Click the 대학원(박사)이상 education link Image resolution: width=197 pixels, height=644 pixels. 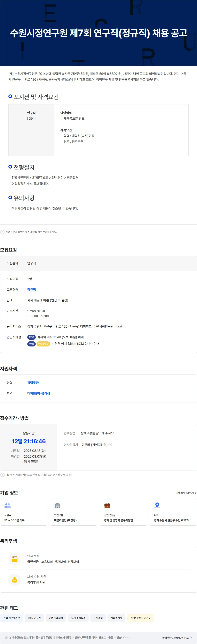pos(39,393)
